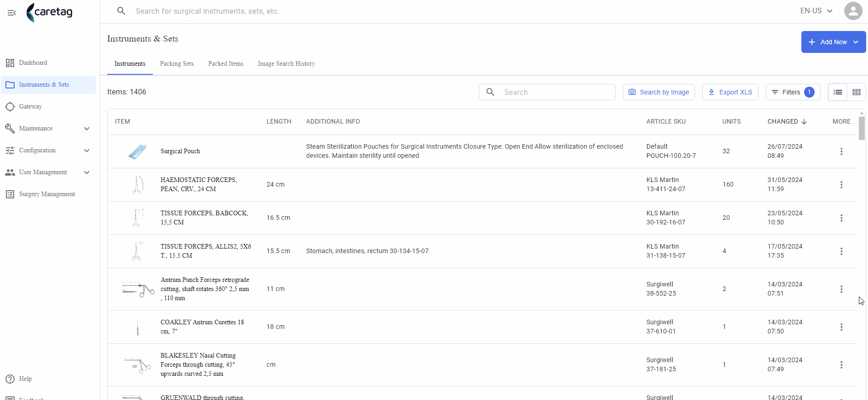Expand the Maintenance sidebar section

point(48,129)
